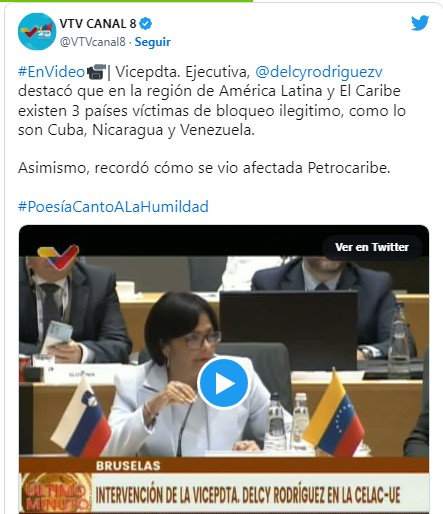Click the Slovenian flag in the video
Image resolution: width=443 pixels, height=514 pixels.
click(x=82, y=417)
